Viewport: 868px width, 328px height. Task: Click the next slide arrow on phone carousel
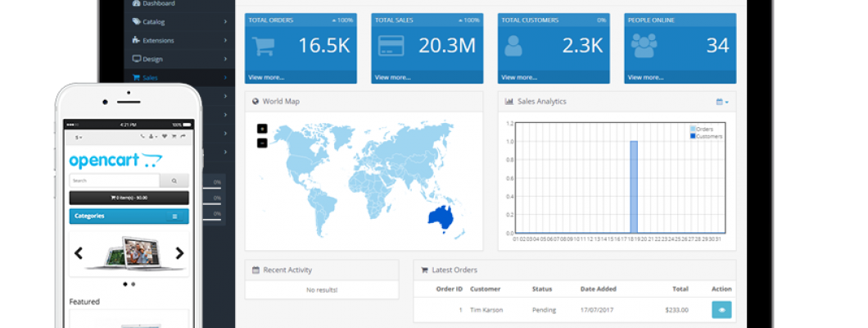179,253
